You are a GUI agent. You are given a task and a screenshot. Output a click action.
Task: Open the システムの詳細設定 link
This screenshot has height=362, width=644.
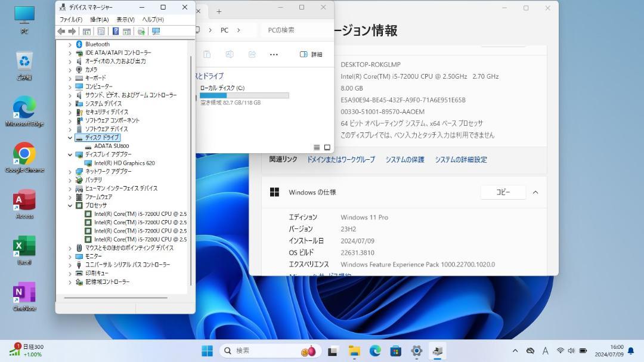[x=461, y=159]
